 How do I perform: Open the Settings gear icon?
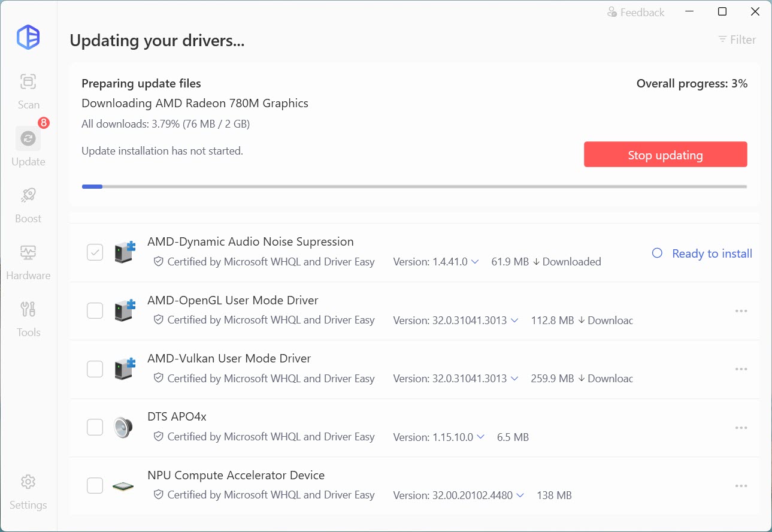point(28,482)
